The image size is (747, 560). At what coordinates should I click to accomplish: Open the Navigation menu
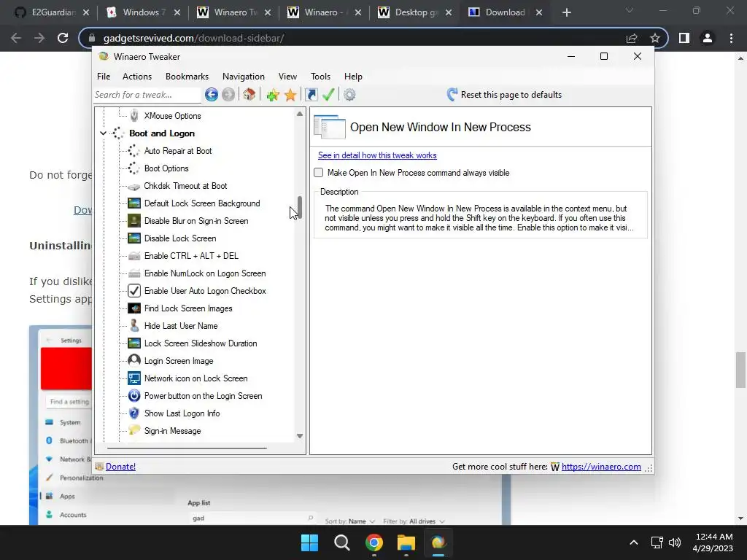pos(244,76)
